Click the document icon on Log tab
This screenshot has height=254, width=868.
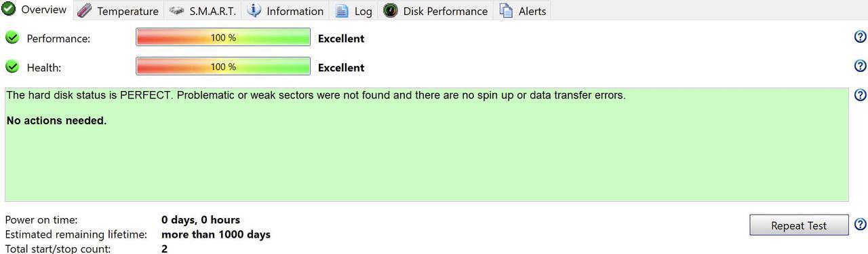(x=342, y=11)
